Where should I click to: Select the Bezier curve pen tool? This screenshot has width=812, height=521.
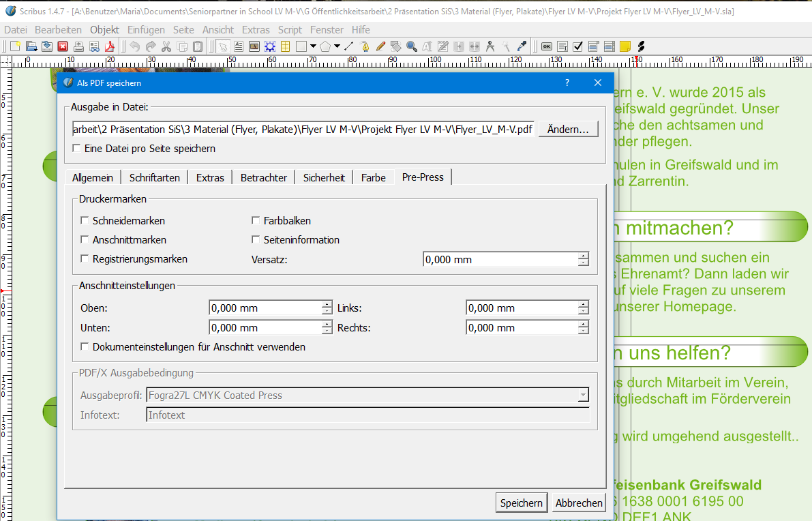tap(365, 46)
